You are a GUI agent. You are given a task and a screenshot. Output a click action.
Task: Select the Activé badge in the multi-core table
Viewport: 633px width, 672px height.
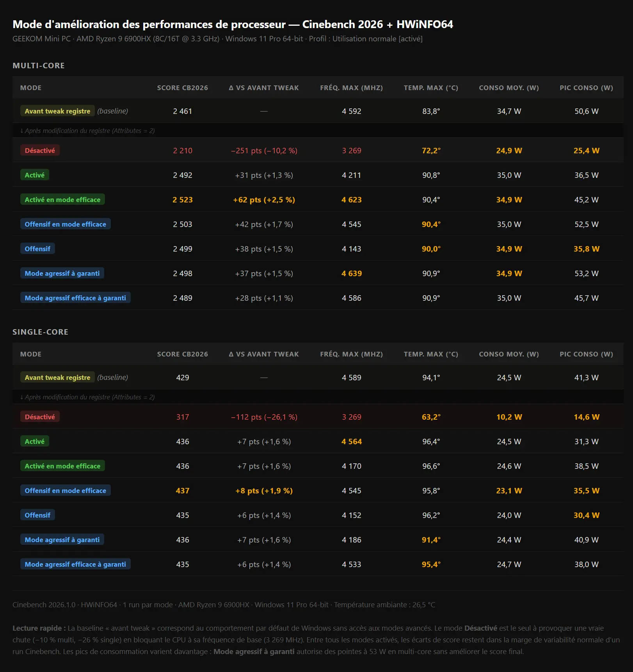pyautogui.click(x=35, y=175)
